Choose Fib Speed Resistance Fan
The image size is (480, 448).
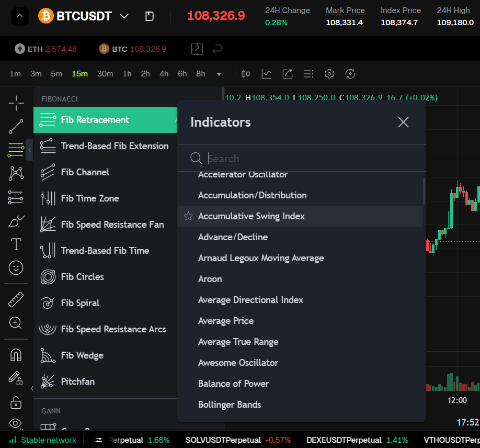[x=105, y=225]
